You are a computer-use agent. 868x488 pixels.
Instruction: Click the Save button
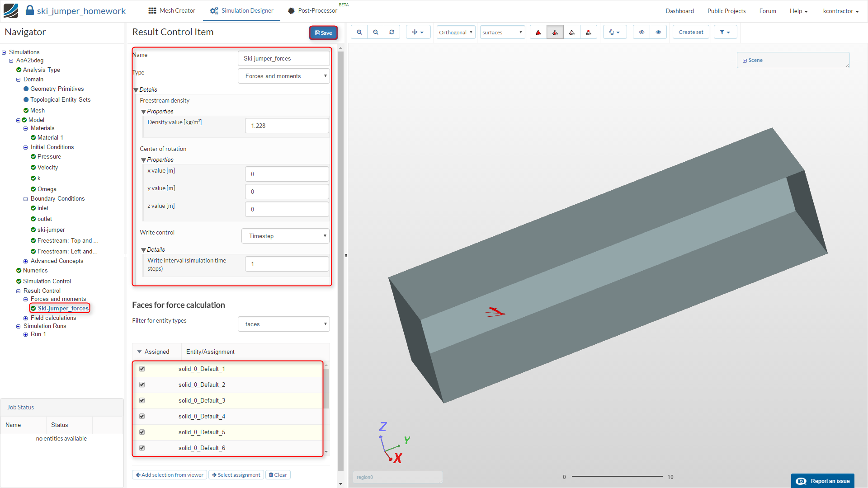point(323,33)
